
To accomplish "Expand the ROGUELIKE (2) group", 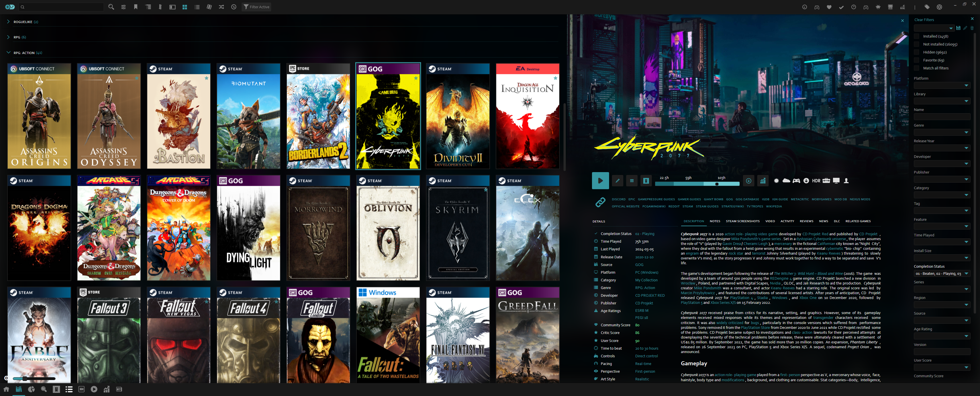I will [x=8, y=22].
